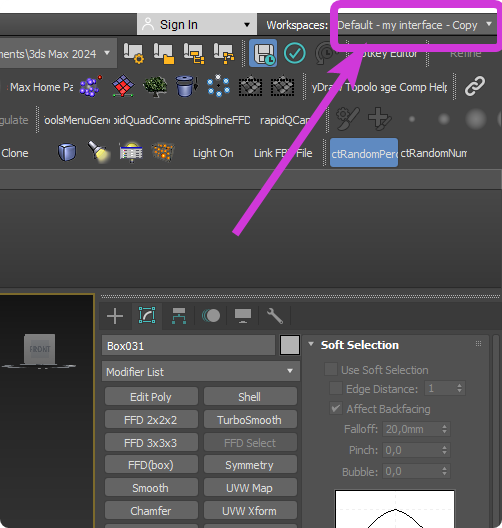
Task: Click the teal checkmark circle icon
Action: [x=295, y=53]
